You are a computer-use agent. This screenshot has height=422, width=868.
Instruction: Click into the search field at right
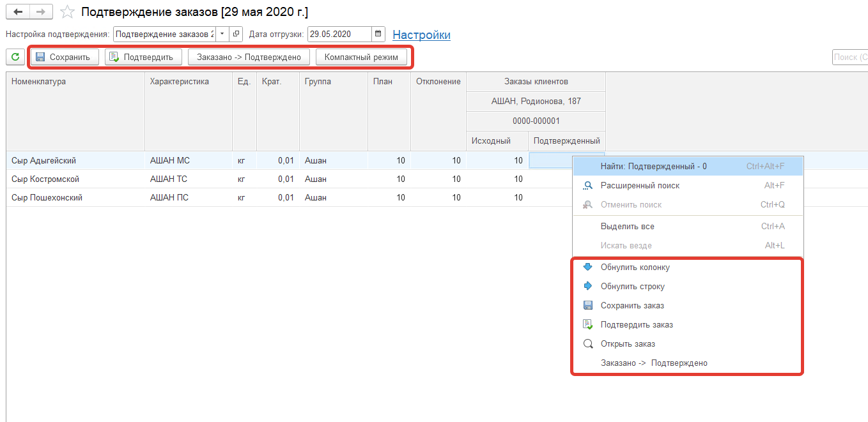point(849,57)
